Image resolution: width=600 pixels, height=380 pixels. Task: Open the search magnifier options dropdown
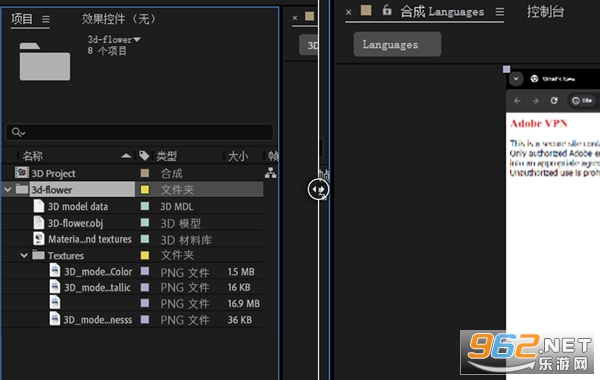[18, 132]
